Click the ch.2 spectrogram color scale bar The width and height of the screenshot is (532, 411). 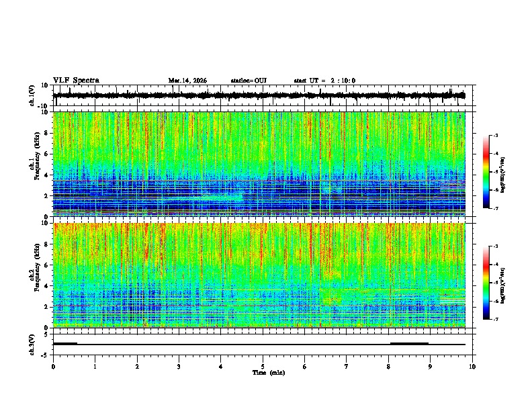click(x=486, y=283)
